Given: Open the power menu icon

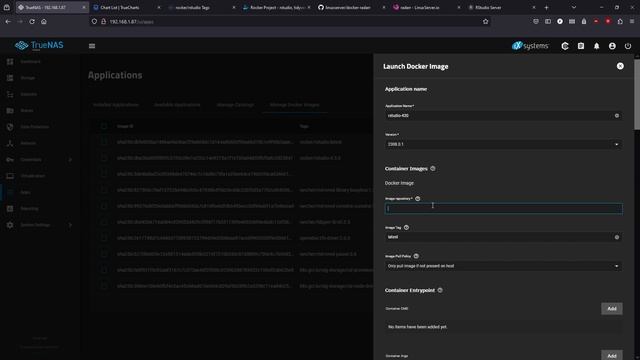Looking at the screenshot, I should click(x=628, y=46).
